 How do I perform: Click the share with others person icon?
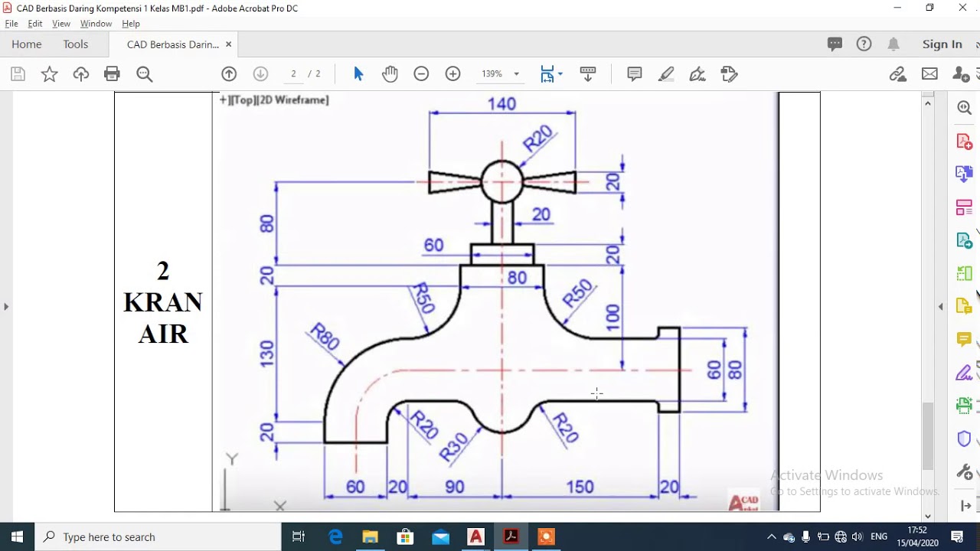[x=961, y=74]
